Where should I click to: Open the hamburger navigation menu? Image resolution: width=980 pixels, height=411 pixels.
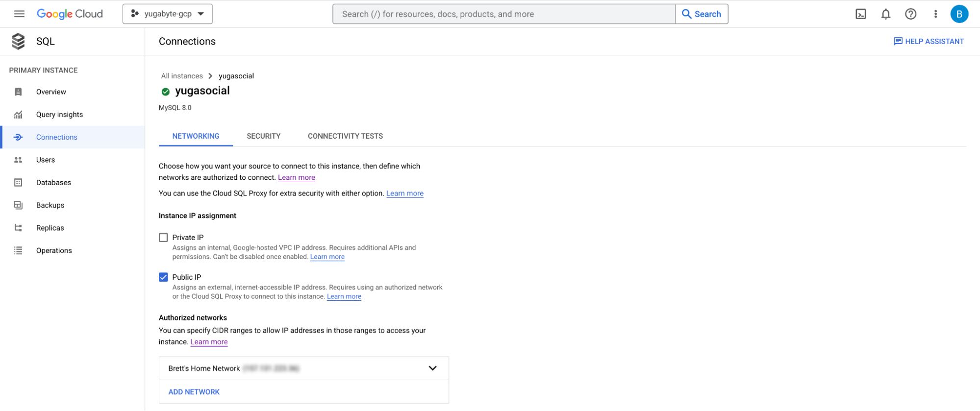19,14
